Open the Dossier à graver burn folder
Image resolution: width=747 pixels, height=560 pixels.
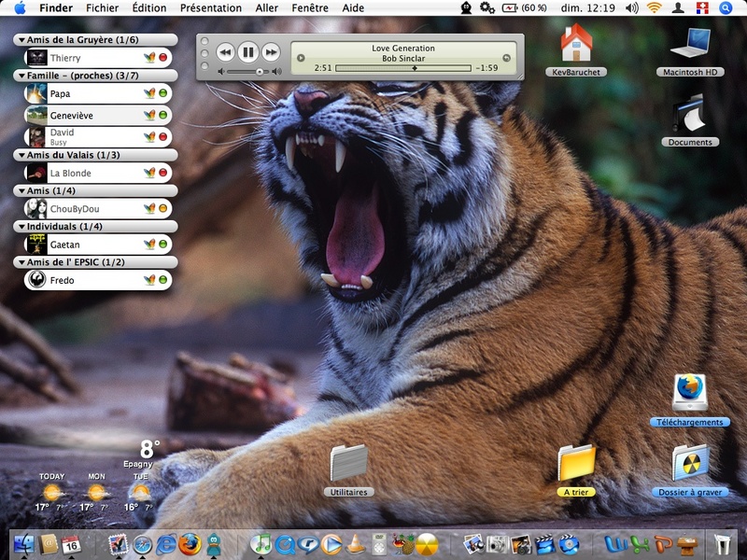(690, 464)
